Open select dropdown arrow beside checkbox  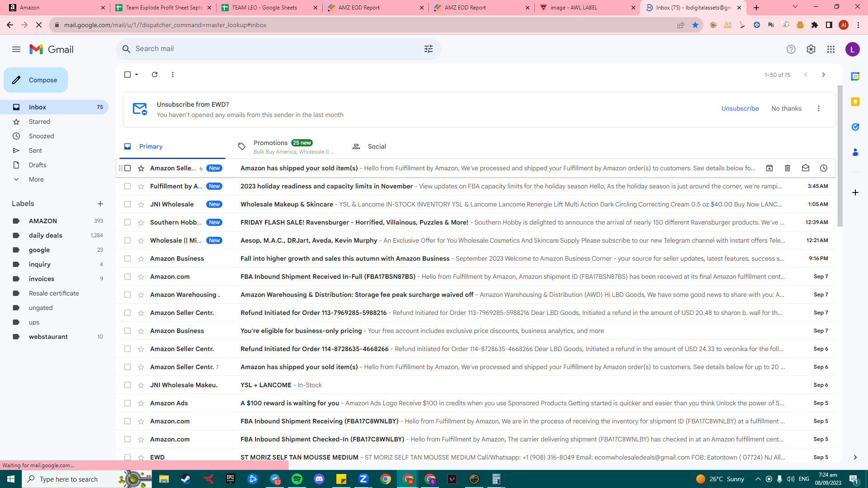tap(137, 75)
